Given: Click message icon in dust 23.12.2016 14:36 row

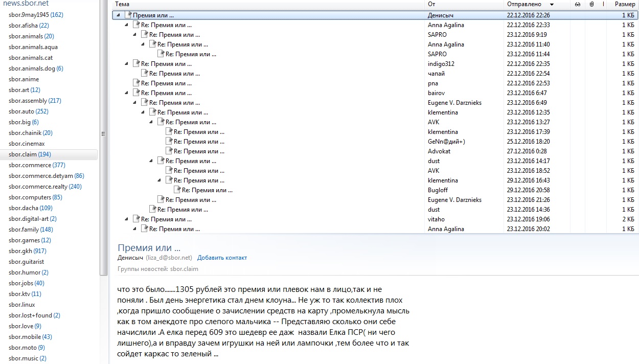Looking at the screenshot, I should 152,209.
